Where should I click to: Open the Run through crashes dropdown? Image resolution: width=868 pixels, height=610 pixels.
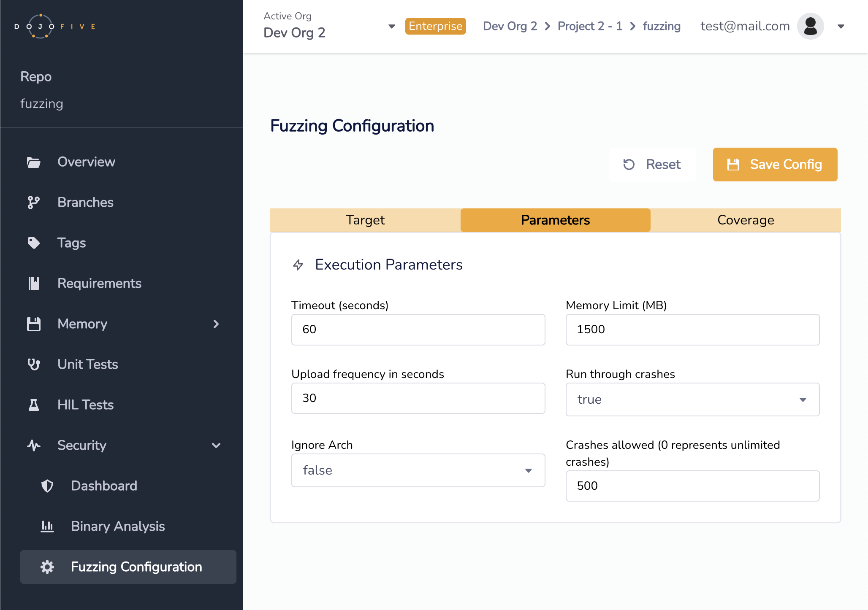(x=692, y=399)
